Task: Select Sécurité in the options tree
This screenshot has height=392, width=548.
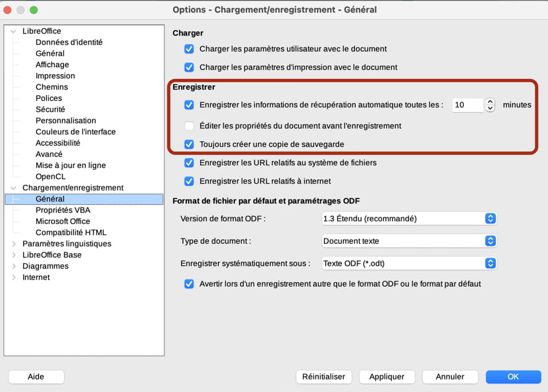Action: [50, 109]
